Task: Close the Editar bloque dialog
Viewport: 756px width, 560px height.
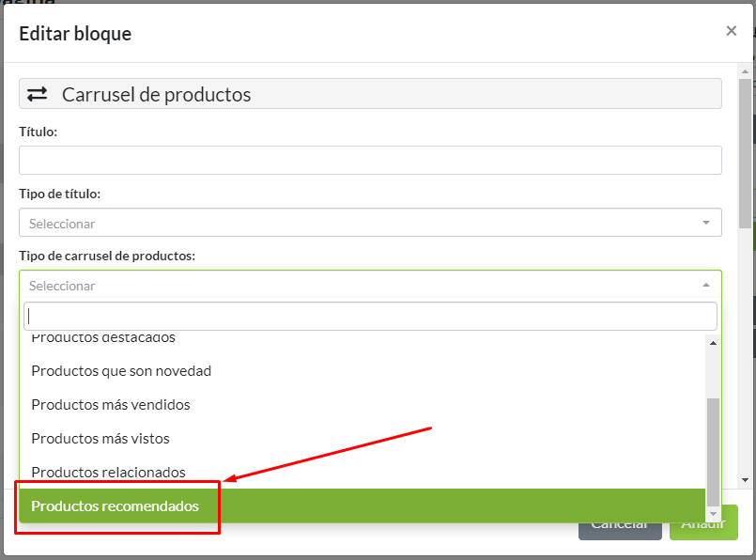Action: 731,31
